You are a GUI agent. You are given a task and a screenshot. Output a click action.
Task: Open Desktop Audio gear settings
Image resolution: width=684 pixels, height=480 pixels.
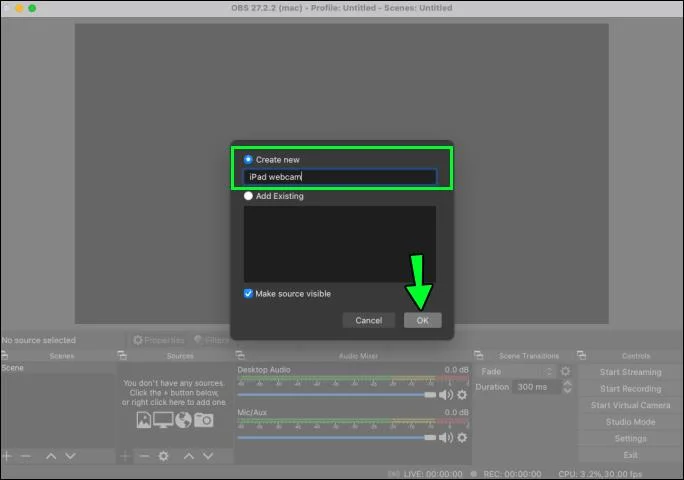(x=462, y=395)
